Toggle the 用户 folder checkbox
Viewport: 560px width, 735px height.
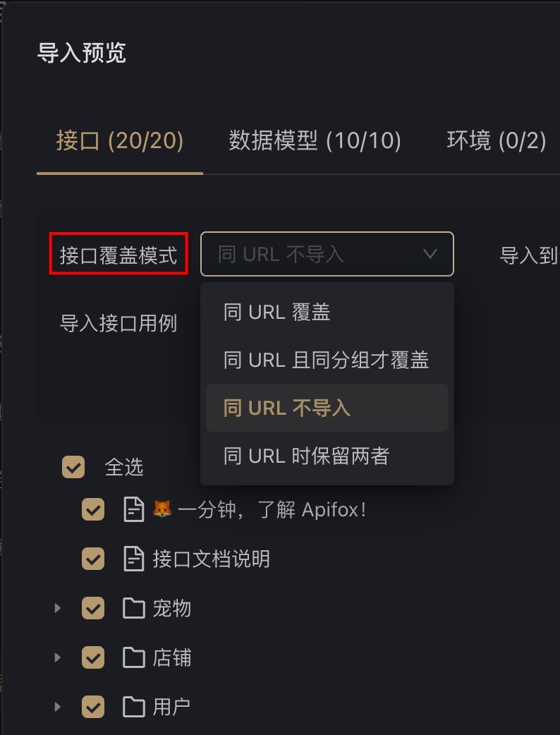(x=93, y=707)
